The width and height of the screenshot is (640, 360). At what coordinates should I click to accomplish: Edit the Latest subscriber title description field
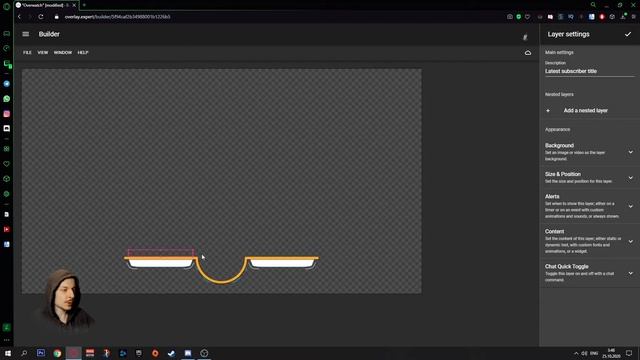pos(589,71)
